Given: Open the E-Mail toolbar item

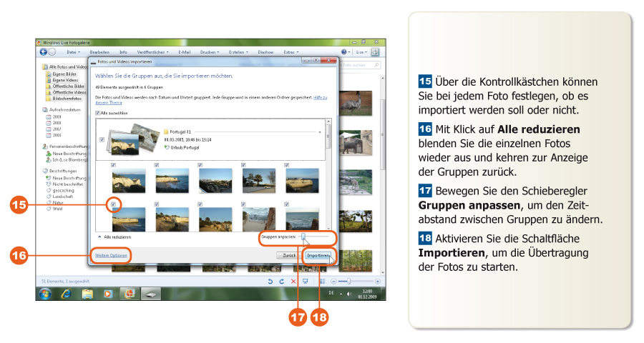Looking at the screenshot, I should click(184, 52).
